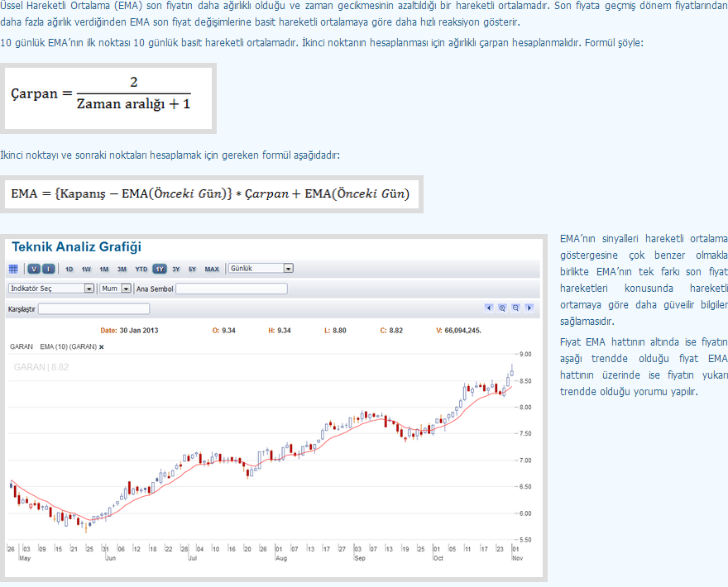Screen dimensions: 728x587
Task: Click the 7.50 price axis label
Action: pyautogui.click(x=525, y=433)
